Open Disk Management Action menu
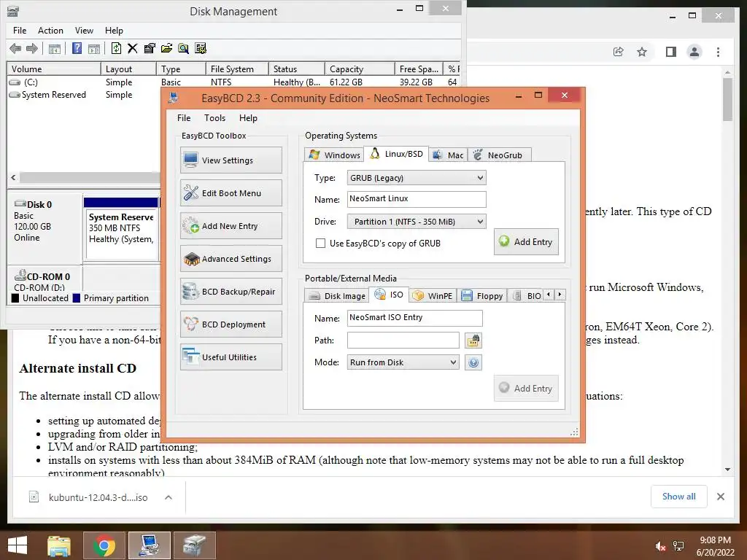This screenshot has height=560, width=747. (50, 31)
